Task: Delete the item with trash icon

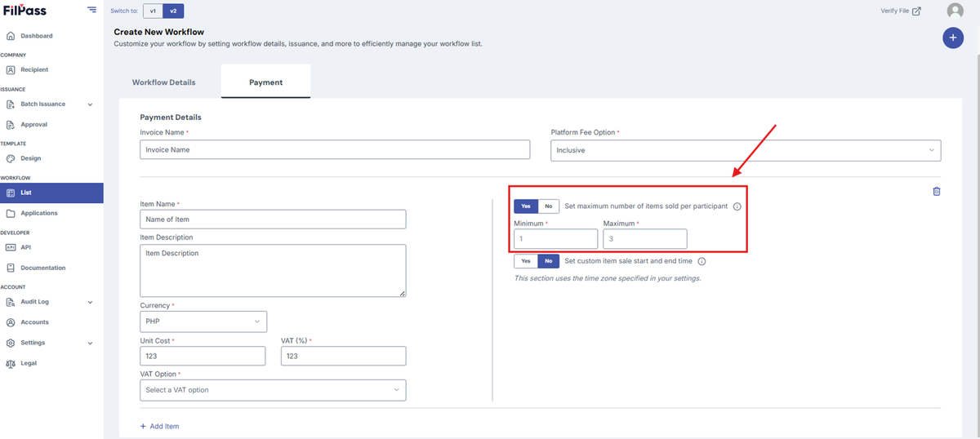Action: point(937,191)
